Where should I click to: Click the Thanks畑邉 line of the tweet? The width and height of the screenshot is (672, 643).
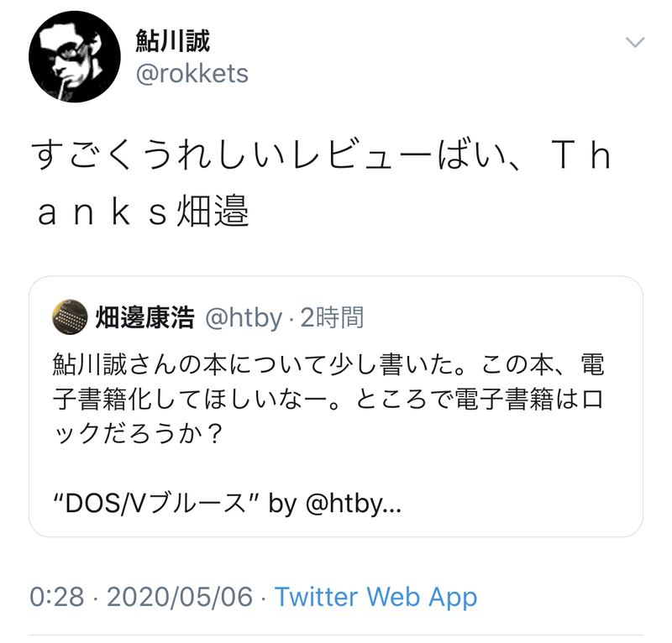point(143,212)
